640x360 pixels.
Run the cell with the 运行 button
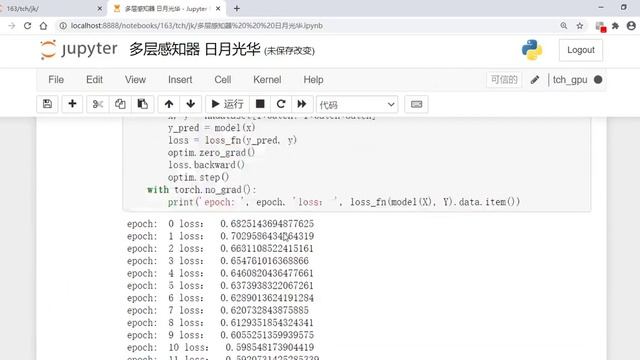click(227, 104)
